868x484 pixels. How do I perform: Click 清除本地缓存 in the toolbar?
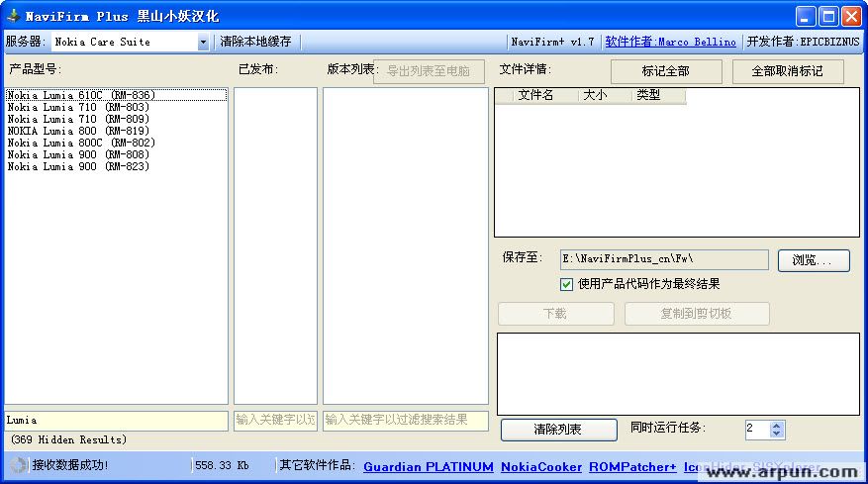click(255, 42)
